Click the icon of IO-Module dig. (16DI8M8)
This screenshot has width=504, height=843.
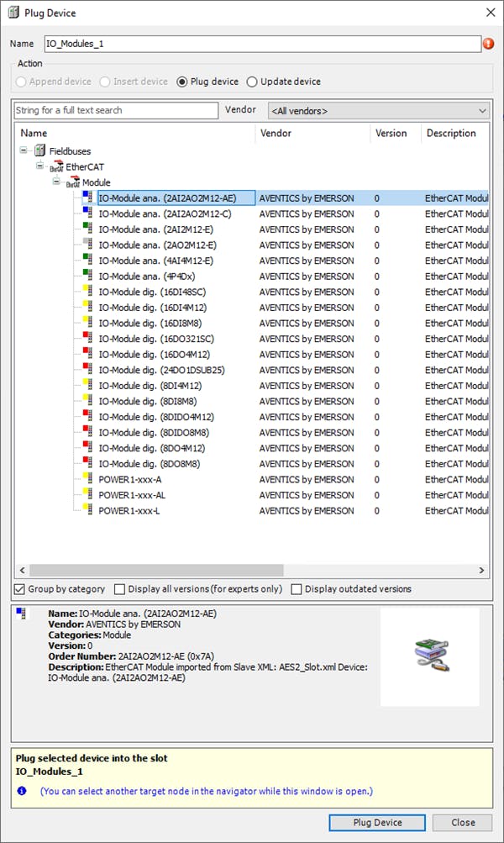pyautogui.click(x=87, y=322)
